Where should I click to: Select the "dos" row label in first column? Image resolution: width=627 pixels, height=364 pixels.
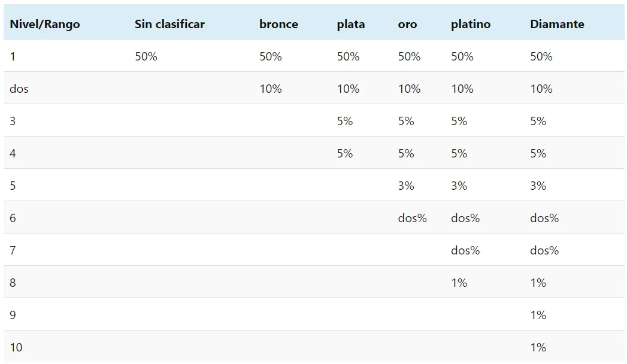(x=19, y=89)
